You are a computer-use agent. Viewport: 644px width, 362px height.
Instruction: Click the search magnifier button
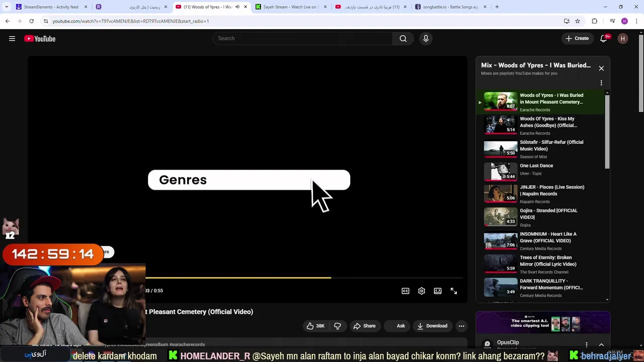pos(403,38)
